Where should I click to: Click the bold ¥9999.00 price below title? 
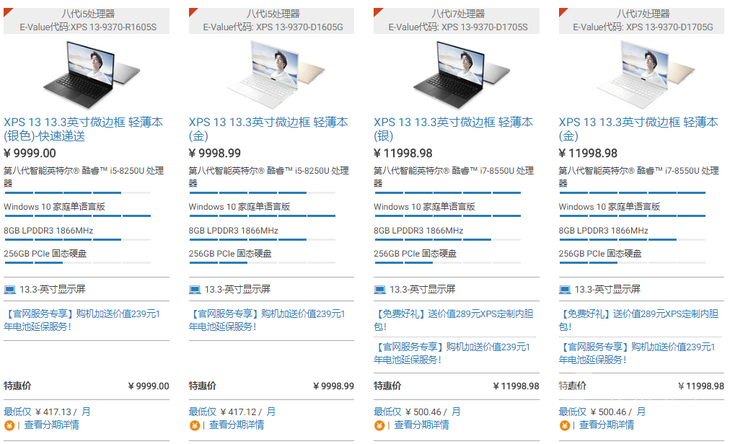[30, 153]
